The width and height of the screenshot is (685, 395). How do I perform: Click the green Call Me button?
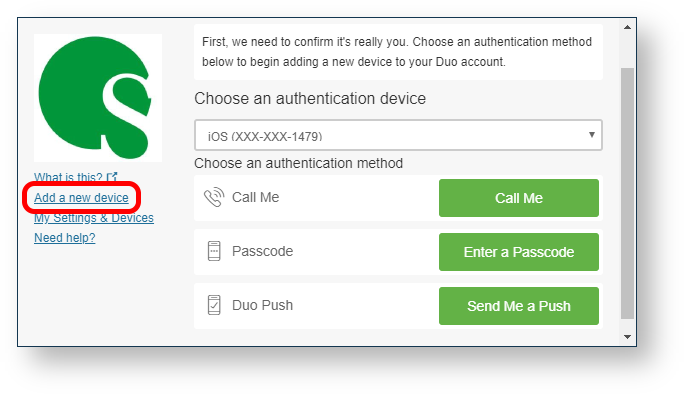(519, 198)
